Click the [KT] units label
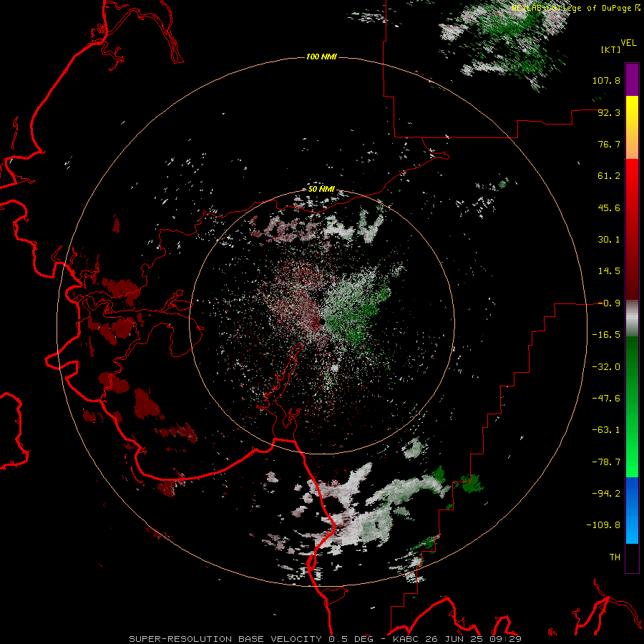The height and width of the screenshot is (644, 644). 611,49
